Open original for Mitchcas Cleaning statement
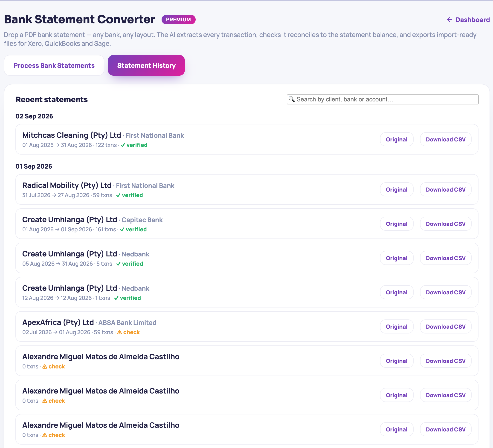Image resolution: width=493 pixels, height=448 pixels. (x=397, y=140)
